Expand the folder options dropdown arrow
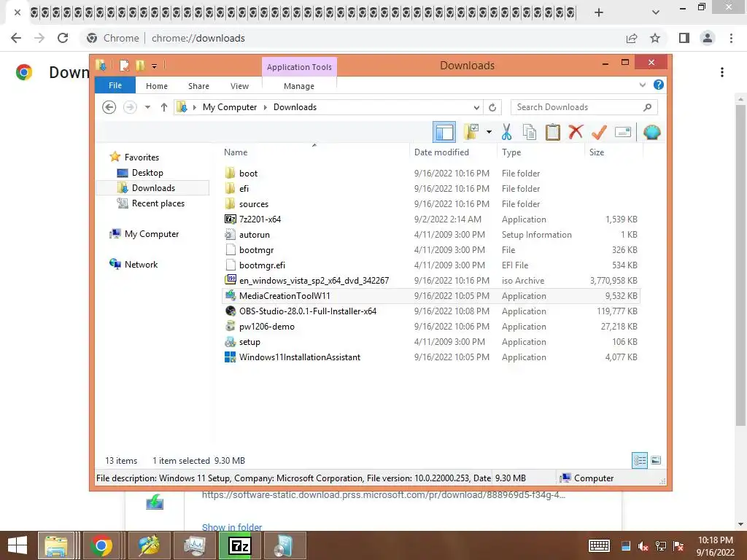 pos(489,132)
